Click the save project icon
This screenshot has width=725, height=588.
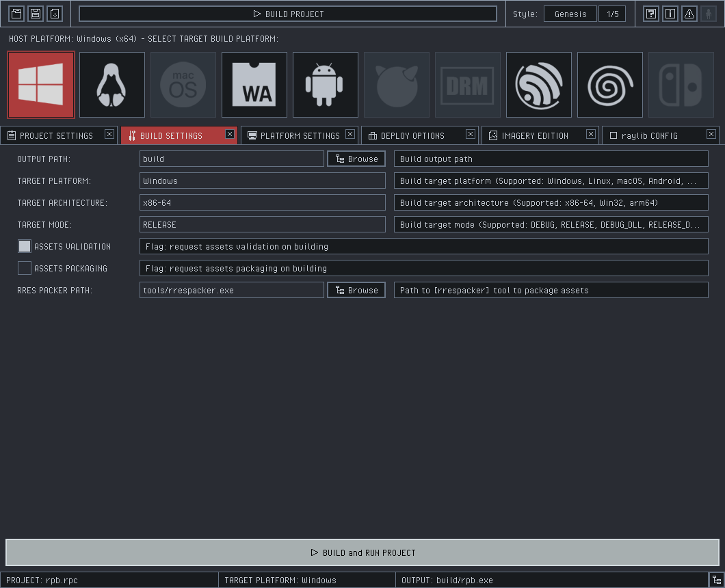(36, 14)
